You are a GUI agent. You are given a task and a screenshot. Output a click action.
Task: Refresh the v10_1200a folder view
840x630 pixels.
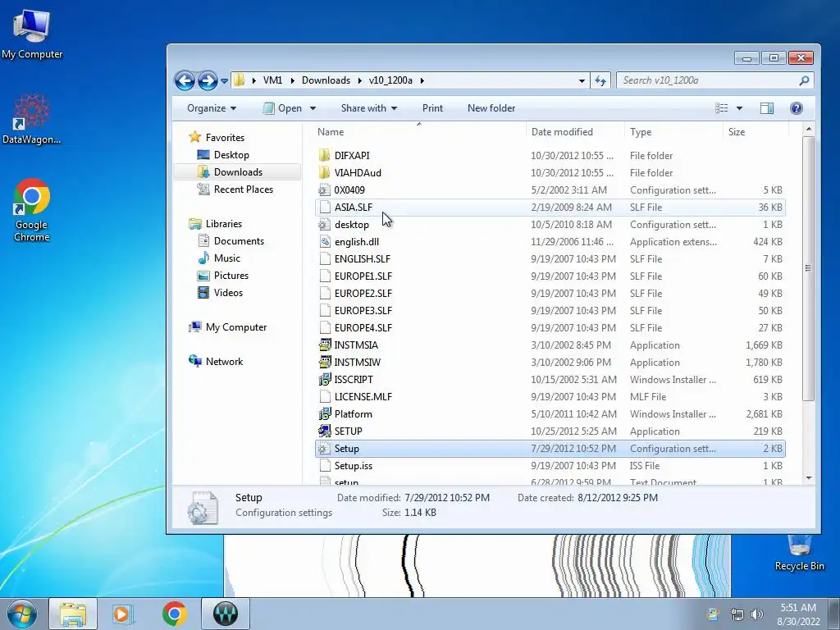600,81
